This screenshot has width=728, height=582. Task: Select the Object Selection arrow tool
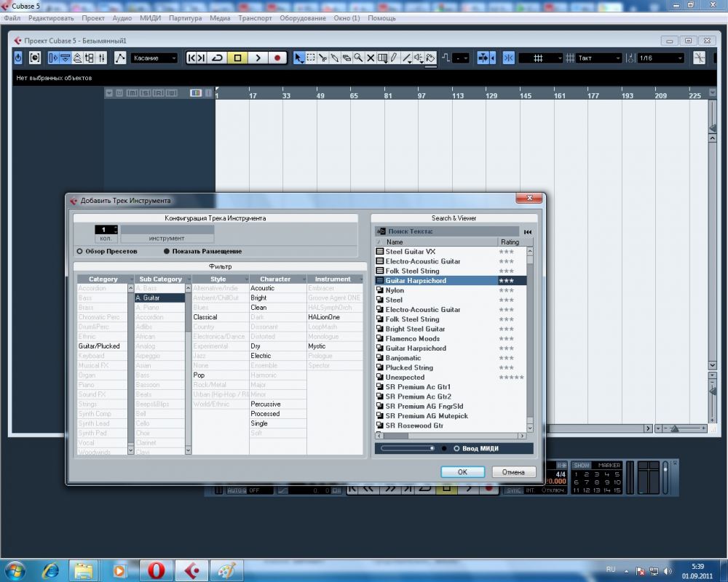[298, 58]
